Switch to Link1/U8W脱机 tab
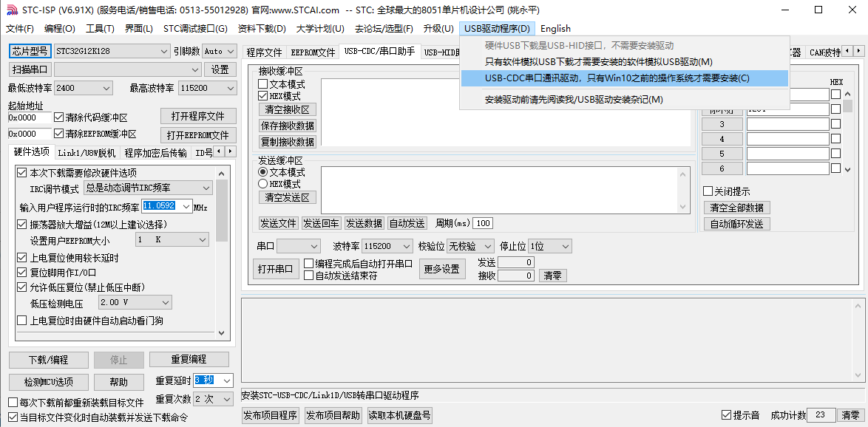This screenshot has width=868, height=427. (x=87, y=153)
